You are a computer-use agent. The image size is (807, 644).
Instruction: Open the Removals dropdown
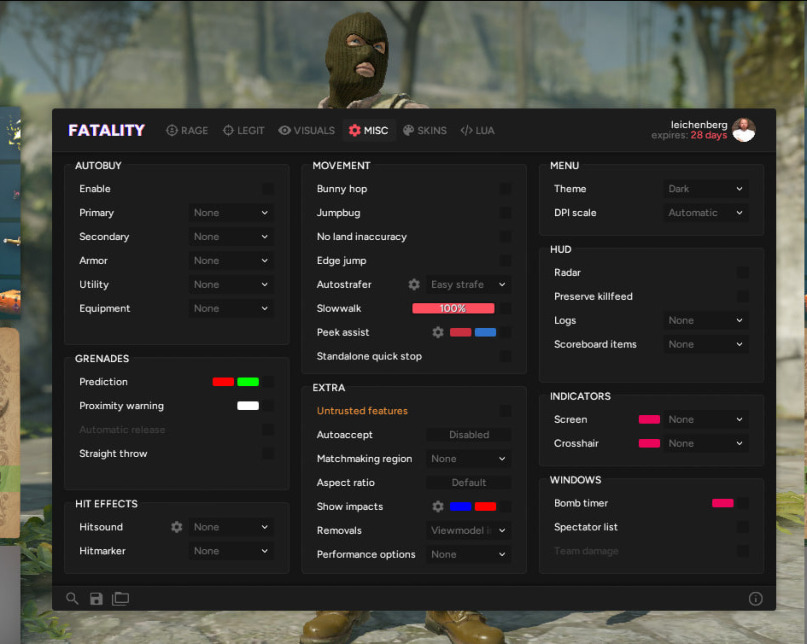pos(469,530)
